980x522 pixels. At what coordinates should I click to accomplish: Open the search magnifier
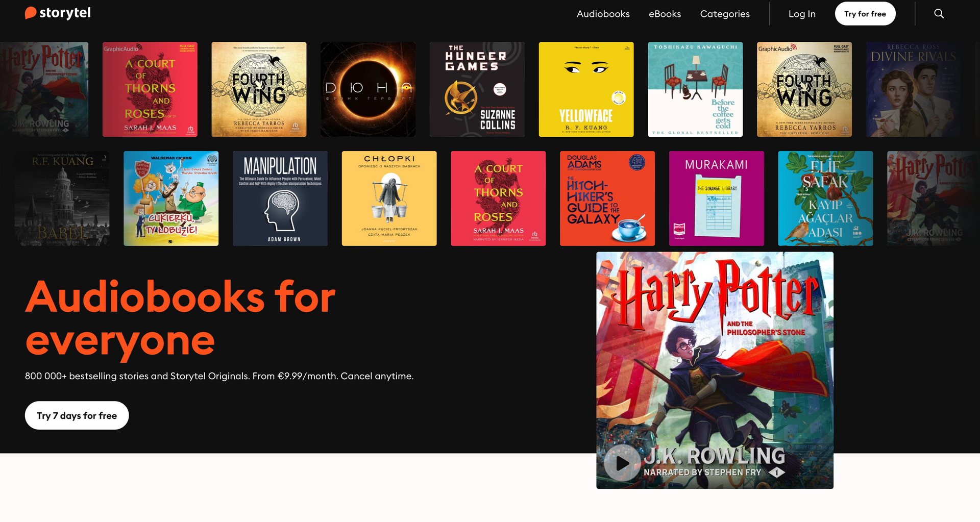pos(939,14)
